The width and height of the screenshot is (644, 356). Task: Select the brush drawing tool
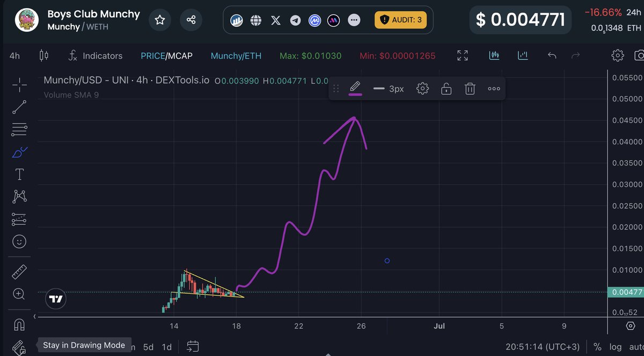pos(19,152)
